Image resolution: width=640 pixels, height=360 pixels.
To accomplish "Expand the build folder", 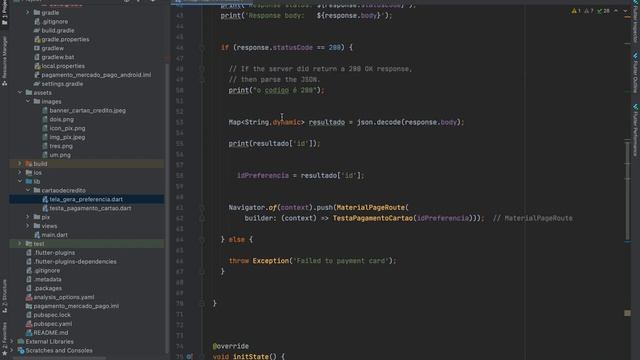I will [x=20, y=164].
